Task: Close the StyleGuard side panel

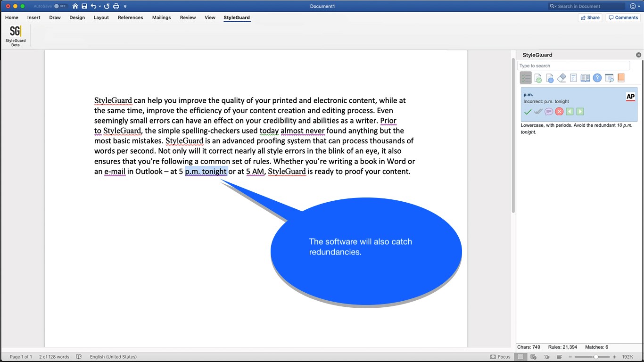Action: click(x=639, y=55)
